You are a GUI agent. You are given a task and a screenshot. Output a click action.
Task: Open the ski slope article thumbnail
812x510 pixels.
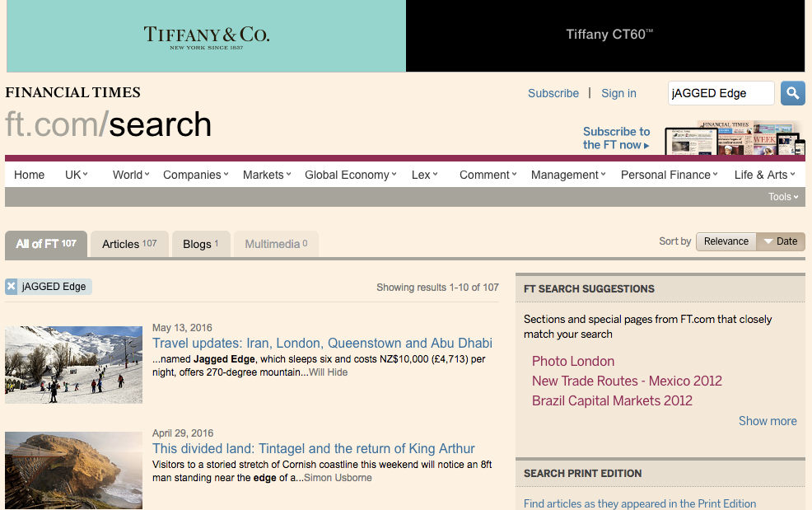73,365
